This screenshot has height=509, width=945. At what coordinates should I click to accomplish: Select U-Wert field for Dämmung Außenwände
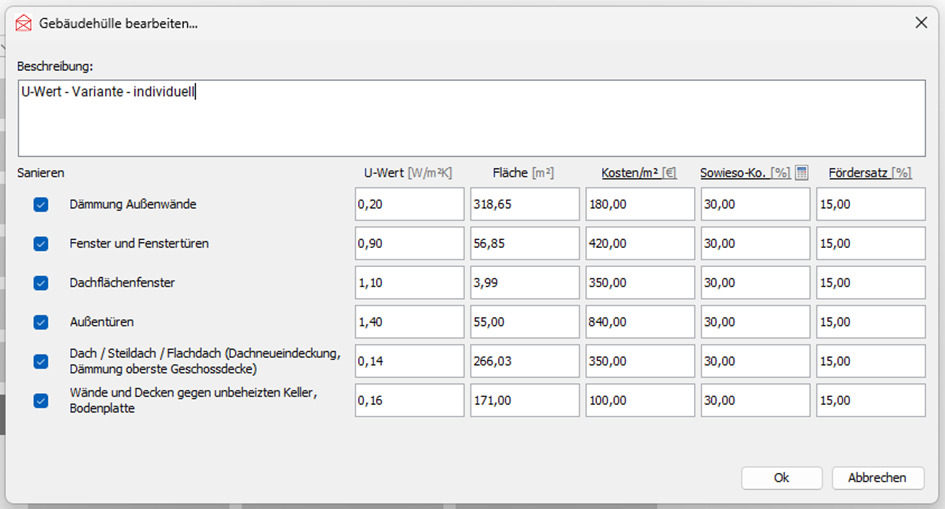click(x=409, y=204)
